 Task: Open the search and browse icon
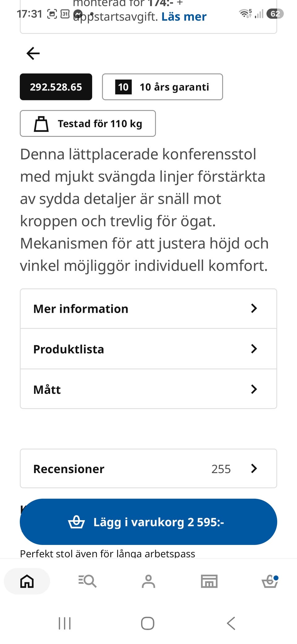[88, 581]
